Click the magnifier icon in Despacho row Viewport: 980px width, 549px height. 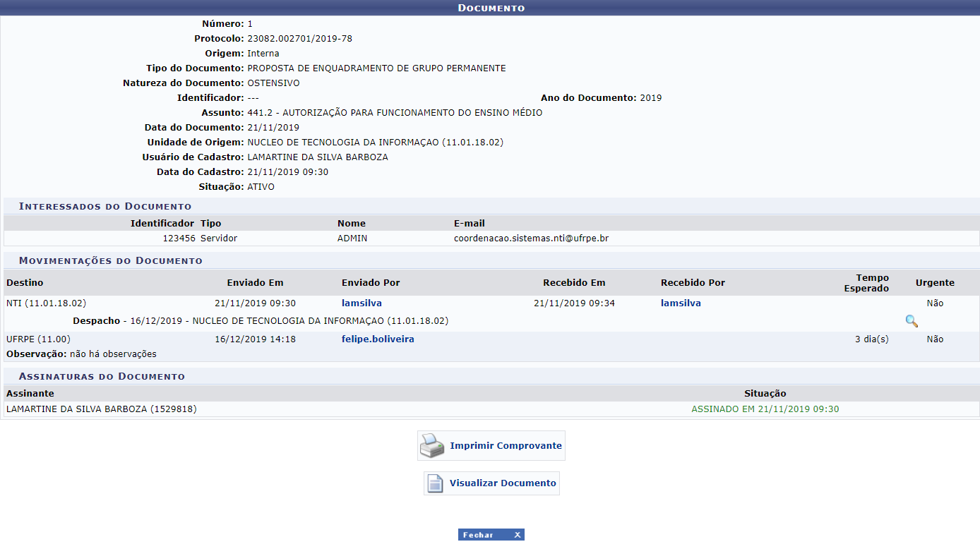click(912, 321)
